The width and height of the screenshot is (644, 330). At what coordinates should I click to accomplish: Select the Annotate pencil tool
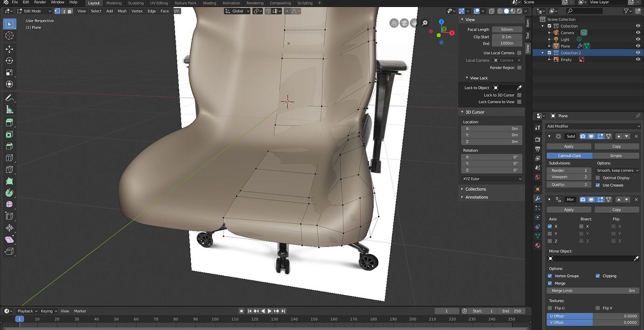point(9,98)
